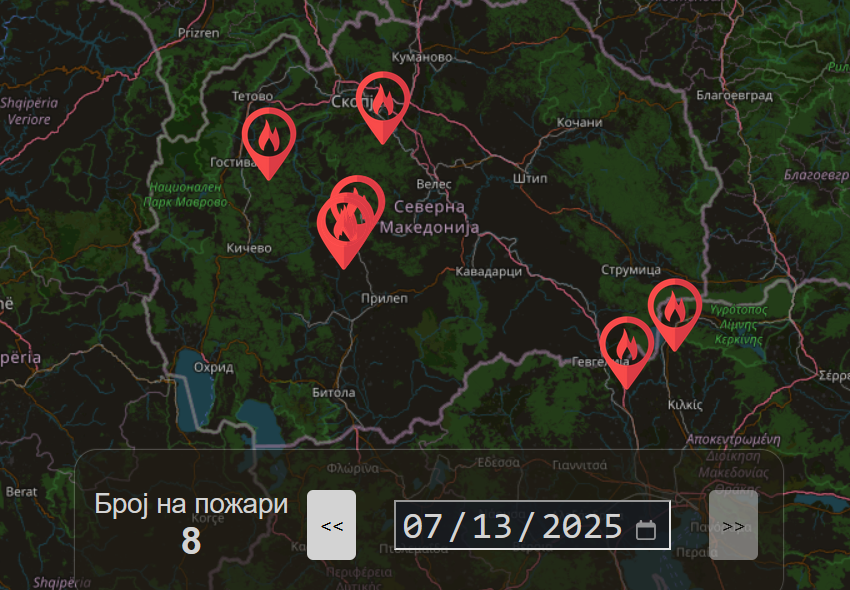Go to previous day with << button
Screen dimensions: 850x590
331,526
